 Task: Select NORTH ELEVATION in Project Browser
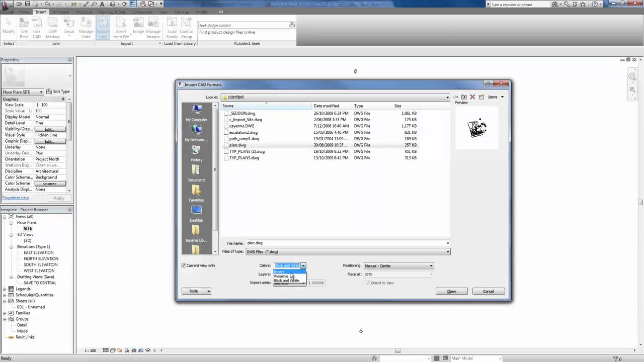[x=41, y=259]
